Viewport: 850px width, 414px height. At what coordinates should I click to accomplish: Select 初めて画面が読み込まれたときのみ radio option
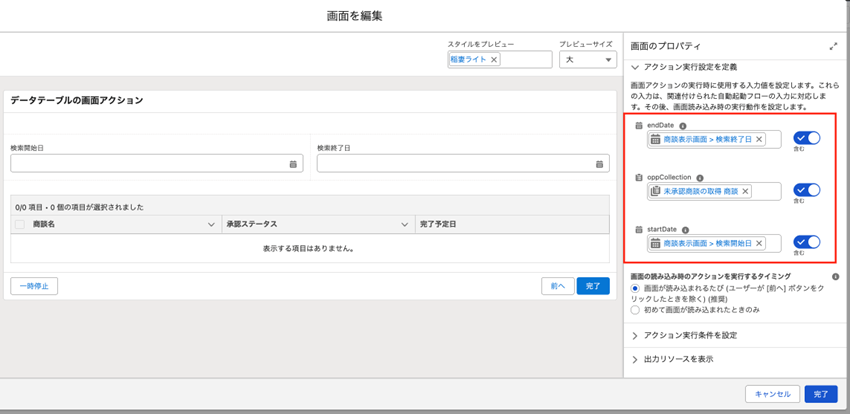(636, 310)
